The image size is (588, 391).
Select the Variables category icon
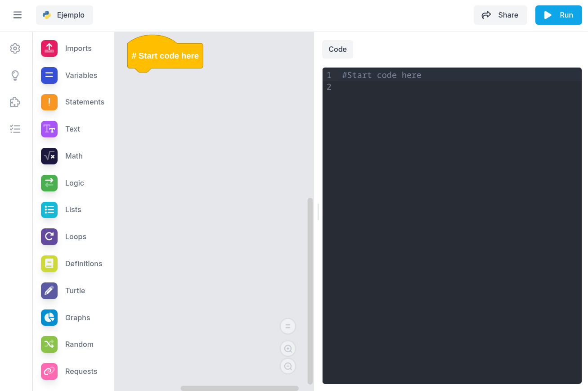(x=49, y=75)
